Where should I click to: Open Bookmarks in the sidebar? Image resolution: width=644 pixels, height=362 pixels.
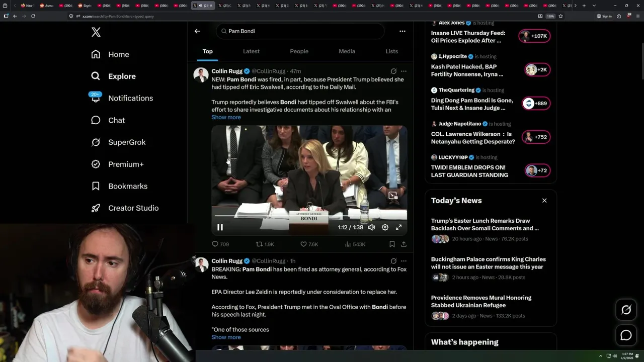(x=119, y=186)
